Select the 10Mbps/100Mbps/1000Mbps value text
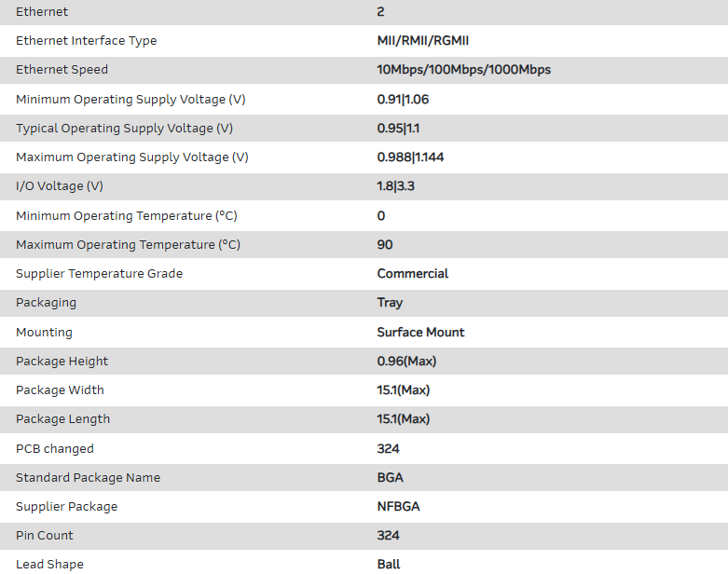728x574 pixels. tap(463, 70)
